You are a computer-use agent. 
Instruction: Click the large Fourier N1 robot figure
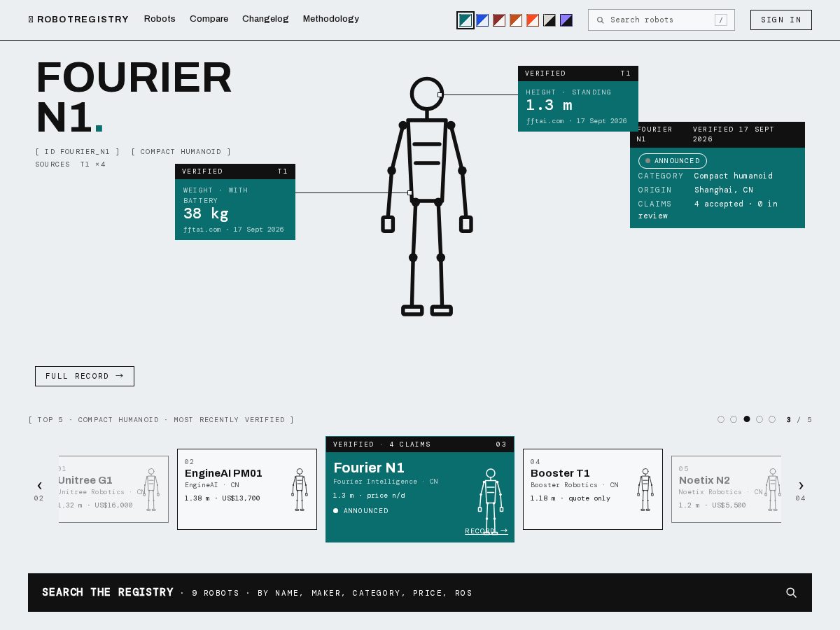pyautogui.click(x=427, y=197)
